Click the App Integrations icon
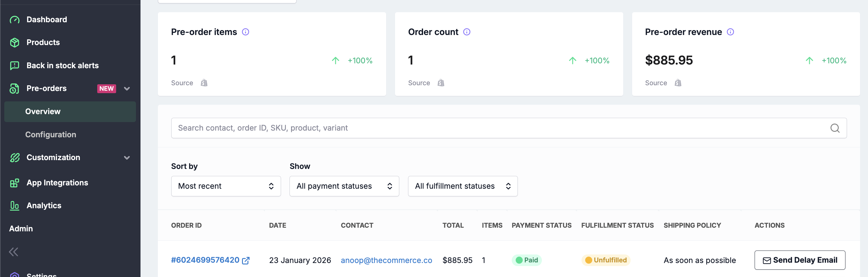Screen dimensions: 868x277 (15, 183)
